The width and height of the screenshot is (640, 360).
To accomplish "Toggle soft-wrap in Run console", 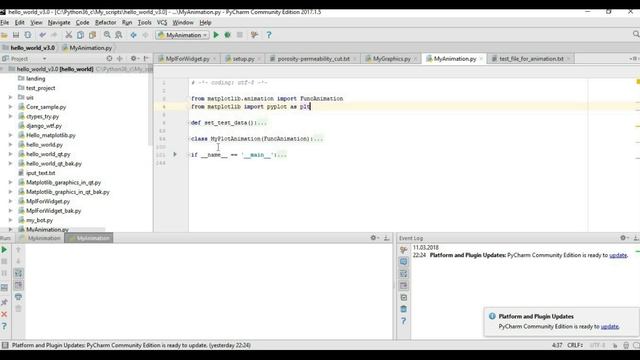I will [x=18, y=273].
